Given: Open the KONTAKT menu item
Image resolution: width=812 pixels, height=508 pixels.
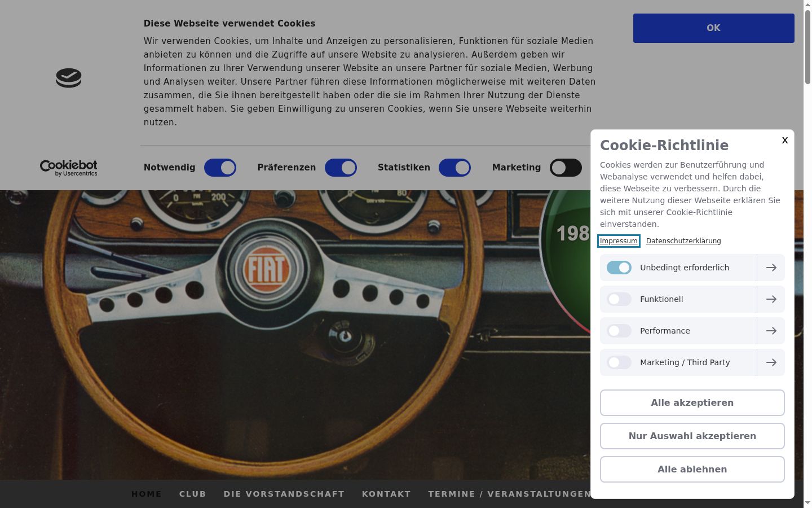Looking at the screenshot, I should coord(386,494).
